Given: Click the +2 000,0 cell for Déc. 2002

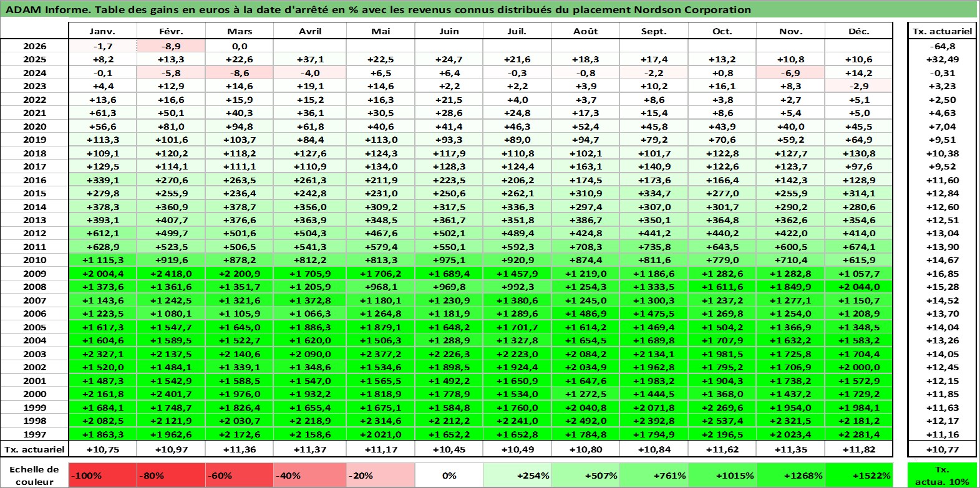Looking at the screenshot, I should (x=859, y=367).
